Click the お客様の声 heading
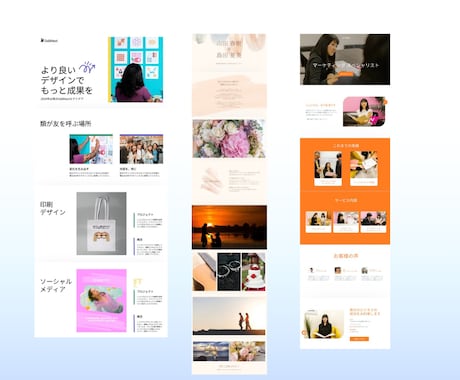 click(x=346, y=256)
